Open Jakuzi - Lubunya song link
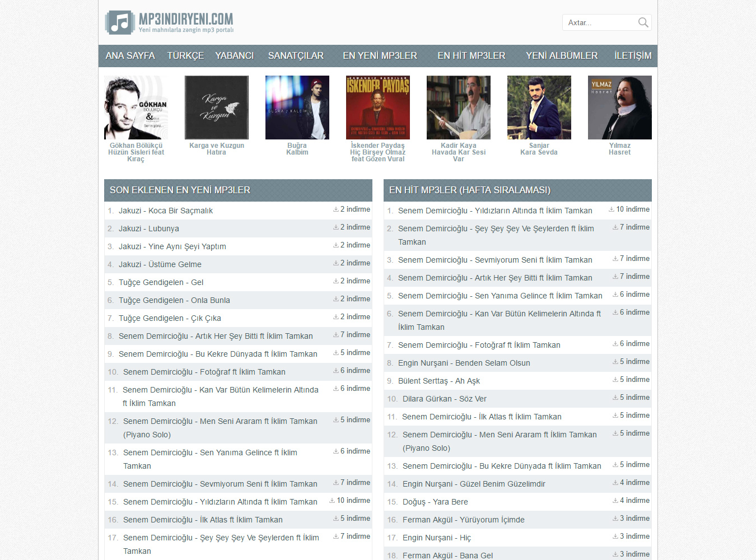756x560 pixels. [149, 228]
